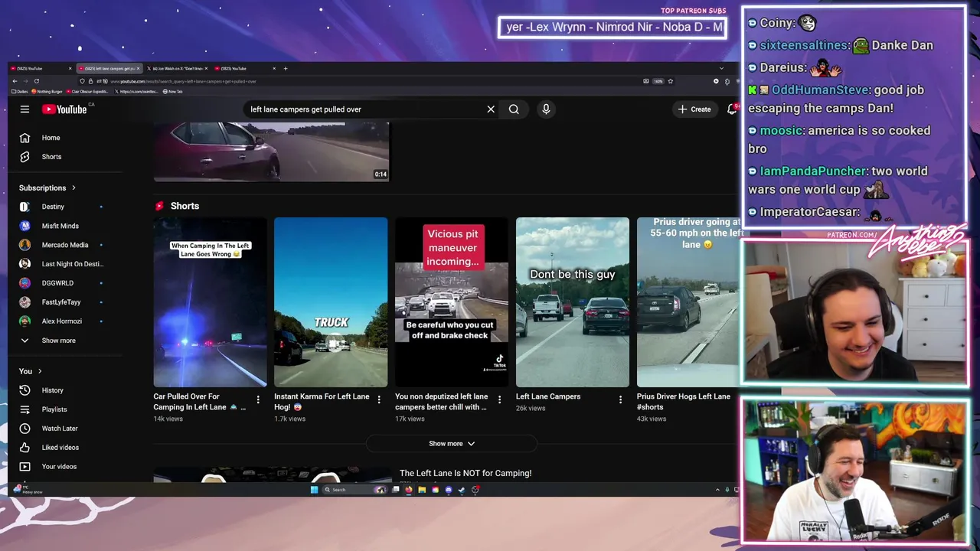980x551 pixels.
Task: Show hidden system tray icons
Action: (x=717, y=490)
